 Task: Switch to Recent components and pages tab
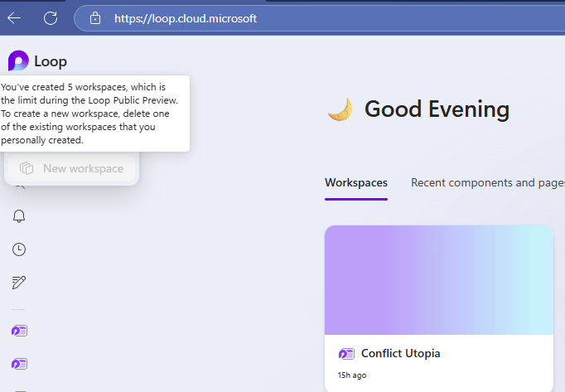488,183
